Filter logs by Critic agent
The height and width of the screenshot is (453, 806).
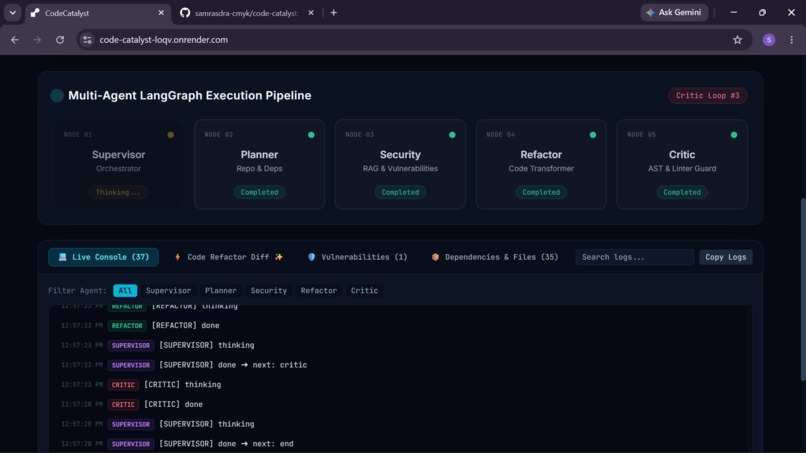click(364, 291)
